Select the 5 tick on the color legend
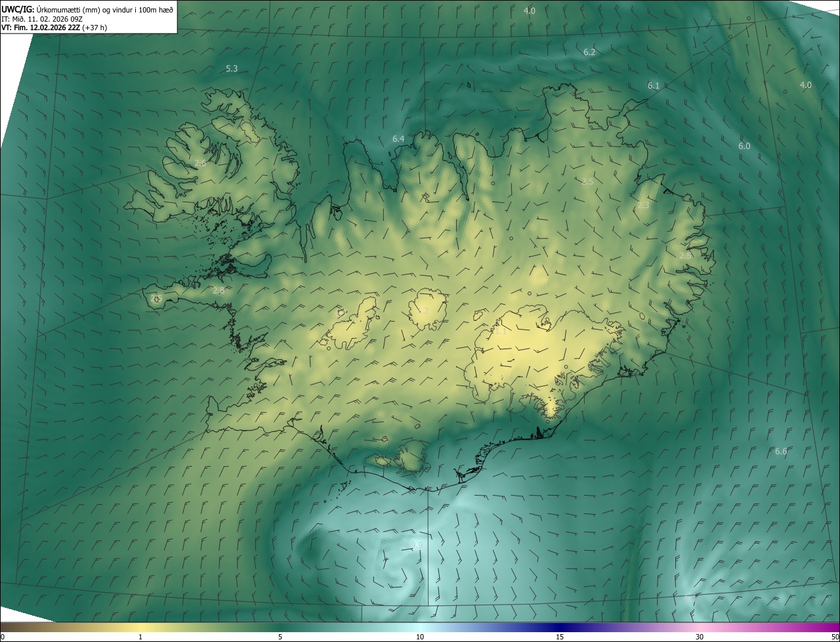Viewport: 840px width, 642px height. (280, 637)
